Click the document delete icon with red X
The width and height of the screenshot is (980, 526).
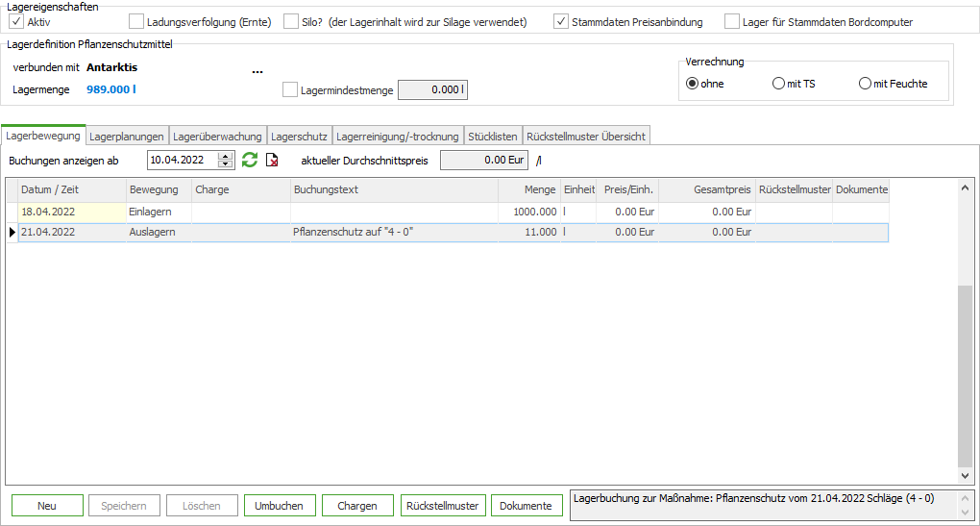(272, 161)
